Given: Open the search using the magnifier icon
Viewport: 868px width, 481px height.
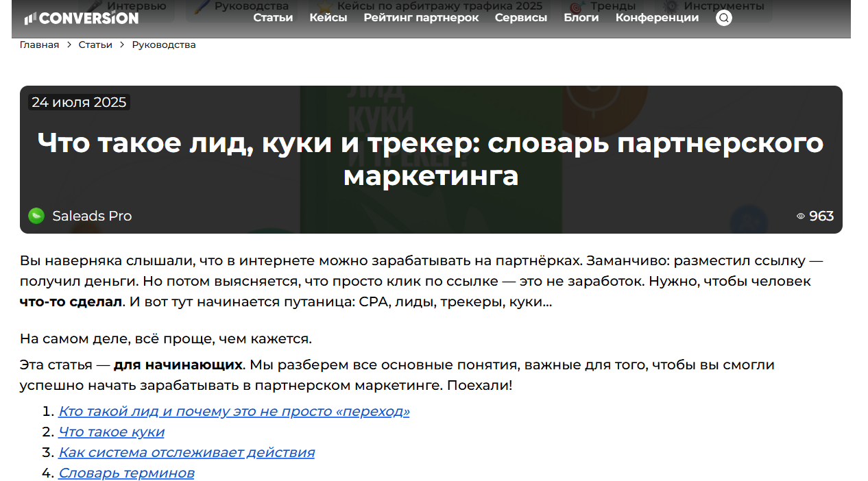Looking at the screenshot, I should coord(724,18).
